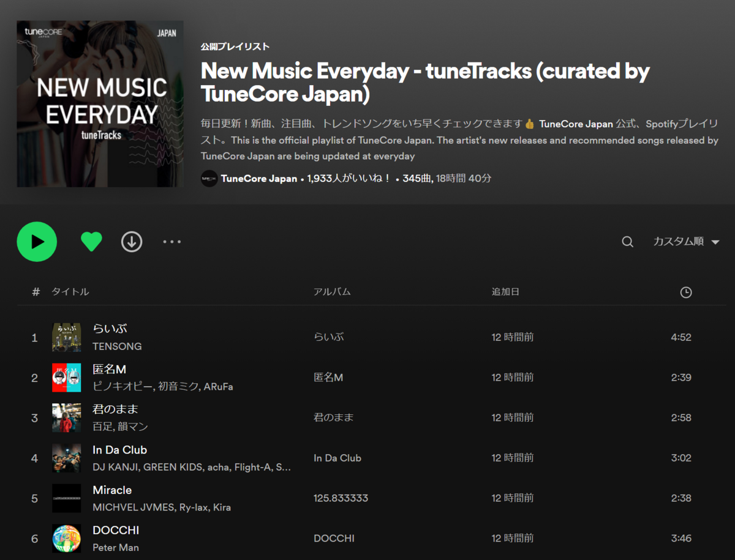Click the らいぶ track cover art
This screenshot has height=560, width=735.
click(67, 337)
